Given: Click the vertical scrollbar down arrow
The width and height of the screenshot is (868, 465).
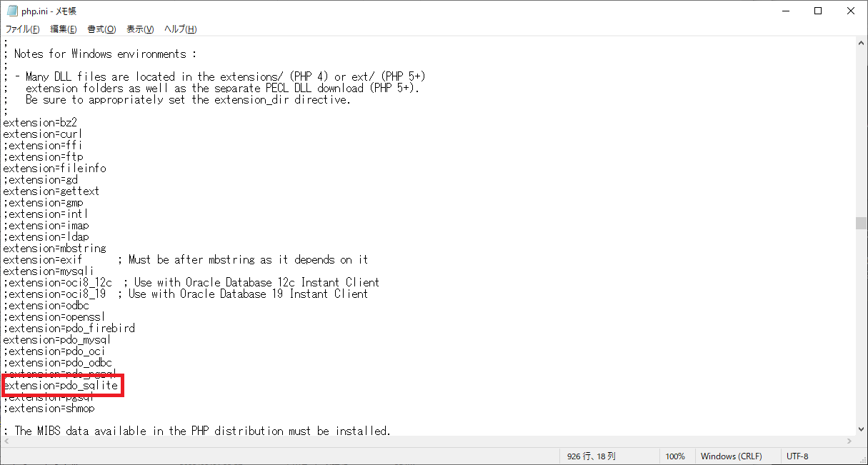Looking at the screenshot, I should pos(862,429).
